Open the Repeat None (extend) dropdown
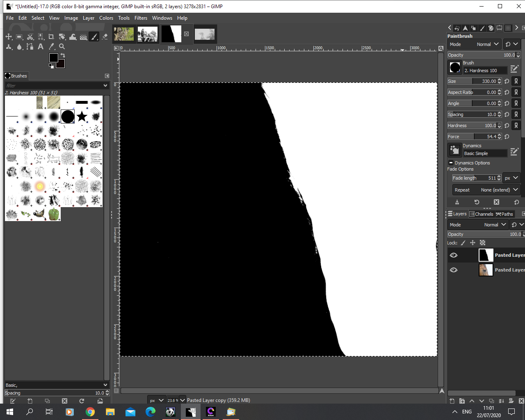This screenshot has height=420, width=525. (486, 190)
